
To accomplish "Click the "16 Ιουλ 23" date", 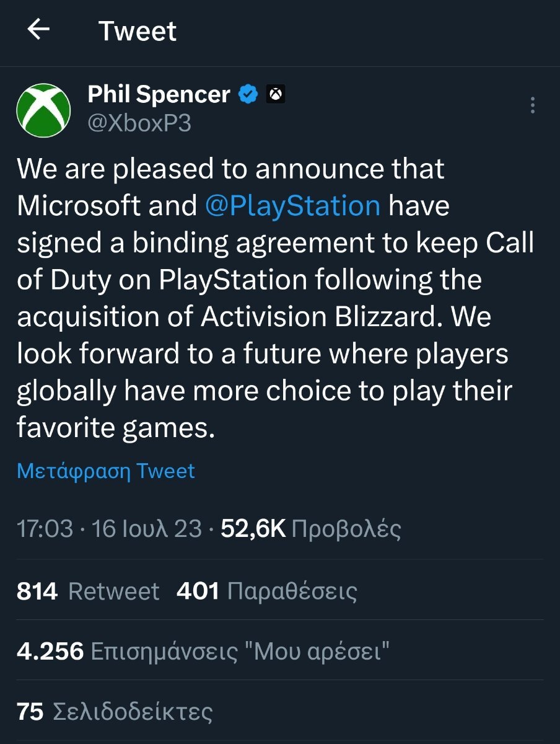I will pos(147,529).
